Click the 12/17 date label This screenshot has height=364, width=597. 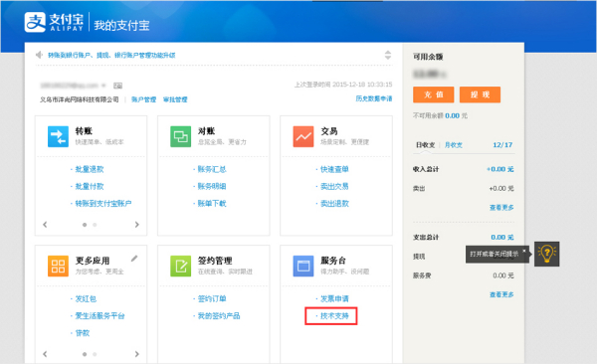point(502,145)
